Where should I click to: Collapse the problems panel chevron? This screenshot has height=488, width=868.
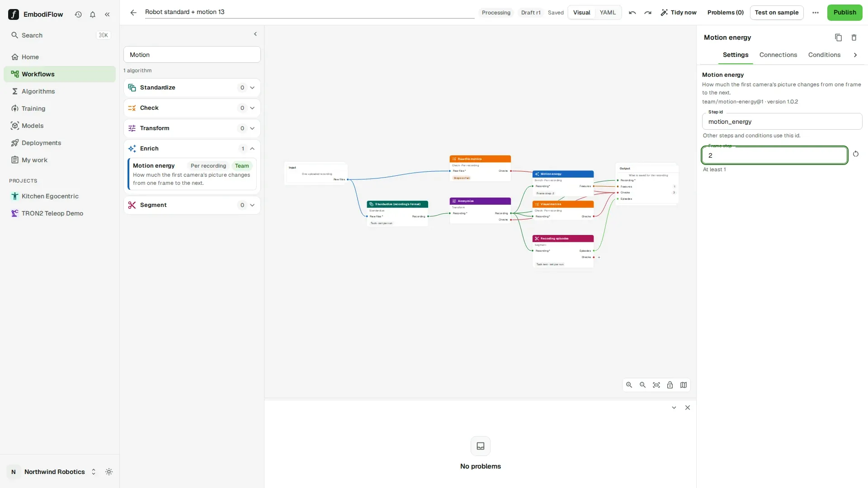(674, 408)
